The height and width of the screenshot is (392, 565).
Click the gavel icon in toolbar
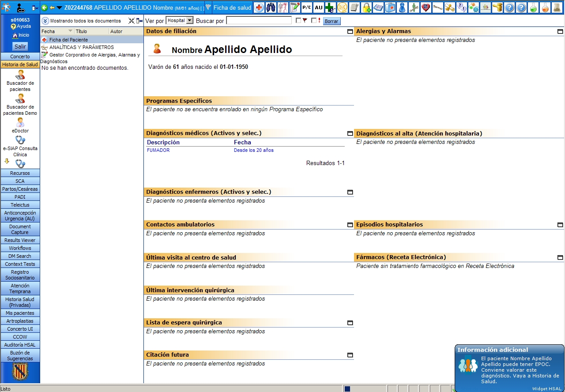497,8
